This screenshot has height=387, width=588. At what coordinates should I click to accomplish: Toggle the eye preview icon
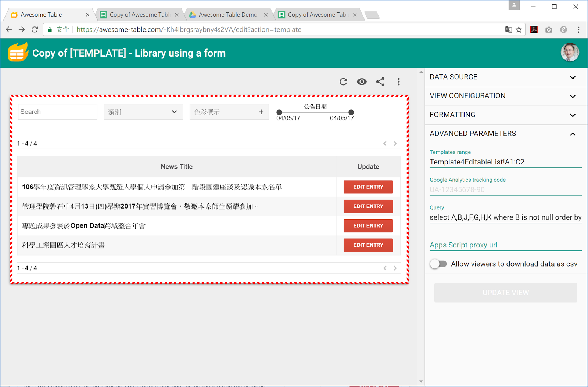[362, 82]
